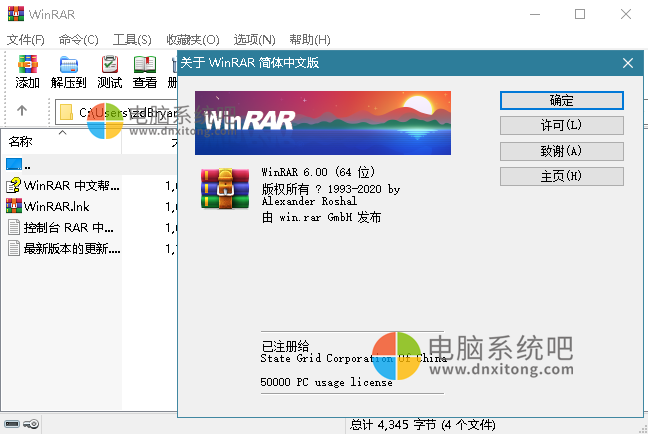Screen dimensions: 648x434
Task: Select the parent folder '..' row
Action: tap(89, 165)
